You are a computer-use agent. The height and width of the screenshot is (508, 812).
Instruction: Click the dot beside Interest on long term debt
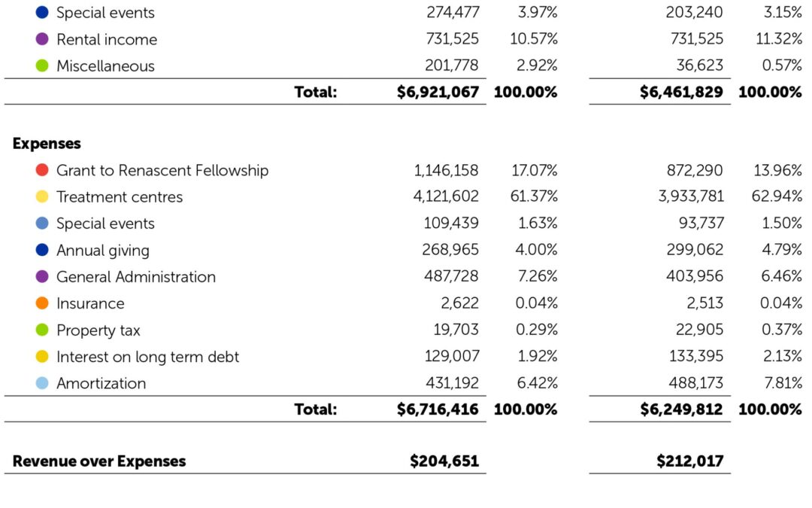[42, 357]
